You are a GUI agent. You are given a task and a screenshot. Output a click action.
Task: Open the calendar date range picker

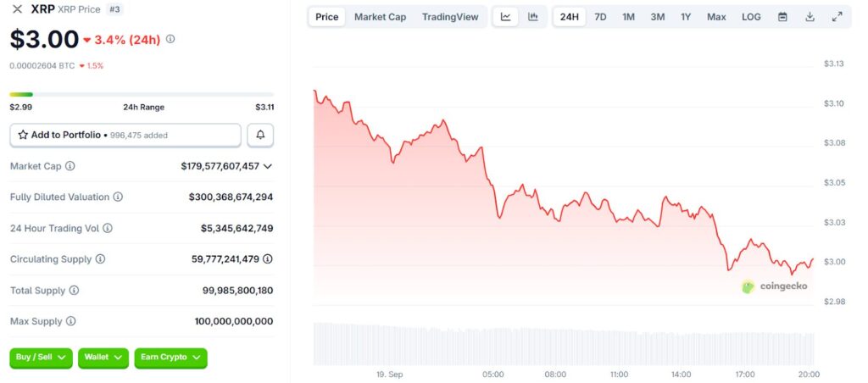782,17
